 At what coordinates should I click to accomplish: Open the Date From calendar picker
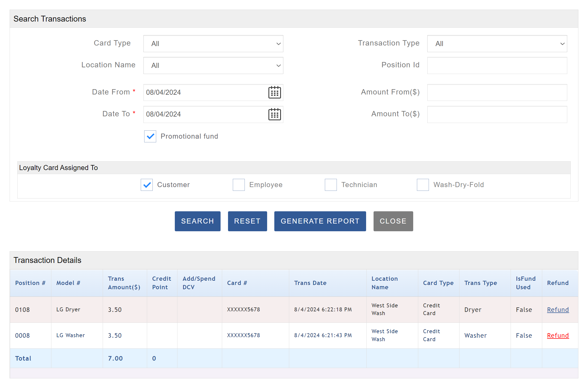click(x=274, y=92)
